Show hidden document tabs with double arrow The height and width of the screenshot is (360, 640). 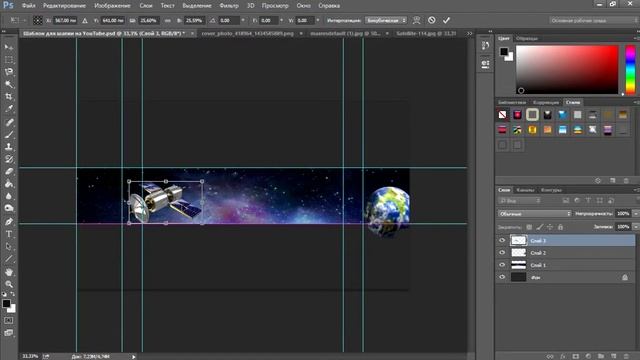coord(470,33)
